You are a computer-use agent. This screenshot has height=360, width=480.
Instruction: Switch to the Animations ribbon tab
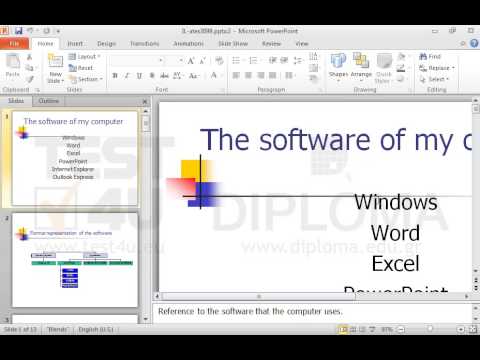[188, 44]
